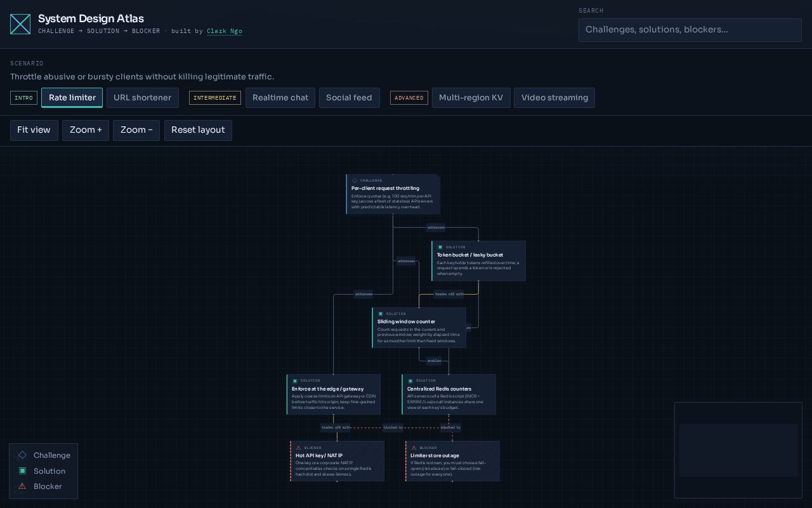This screenshot has width=812, height=508.
Task: Select the Token bucket / leaky bucket node title
Action: pos(470,255)
